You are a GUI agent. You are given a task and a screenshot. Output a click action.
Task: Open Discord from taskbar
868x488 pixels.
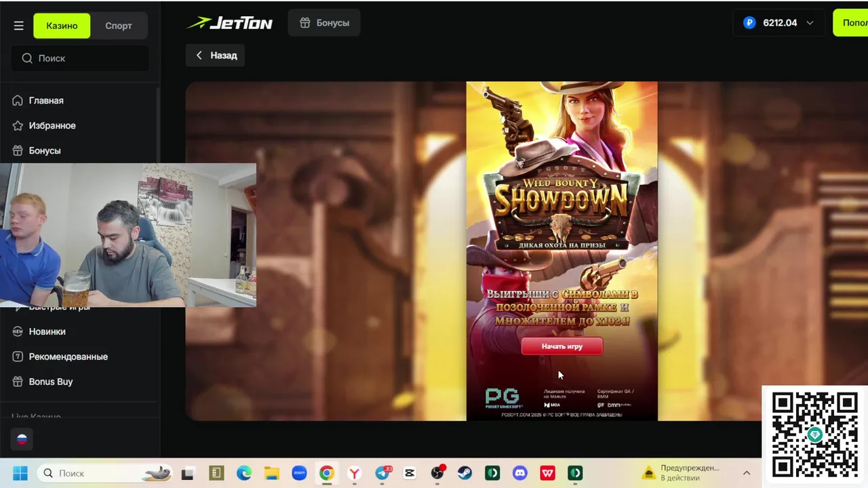coord(520,473)
